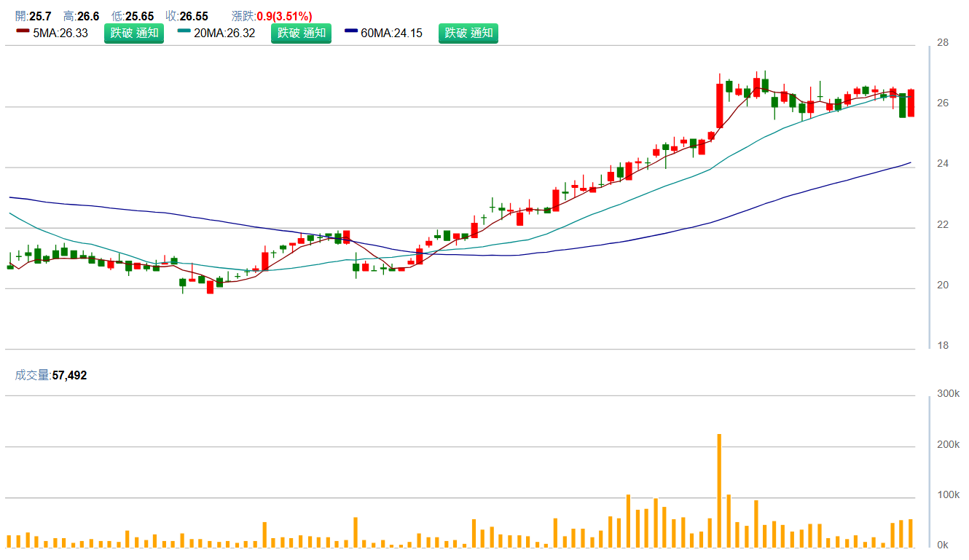Click the 28 label on price axis
Viewport: 969px width, 560px height.
tap(943, 43)
